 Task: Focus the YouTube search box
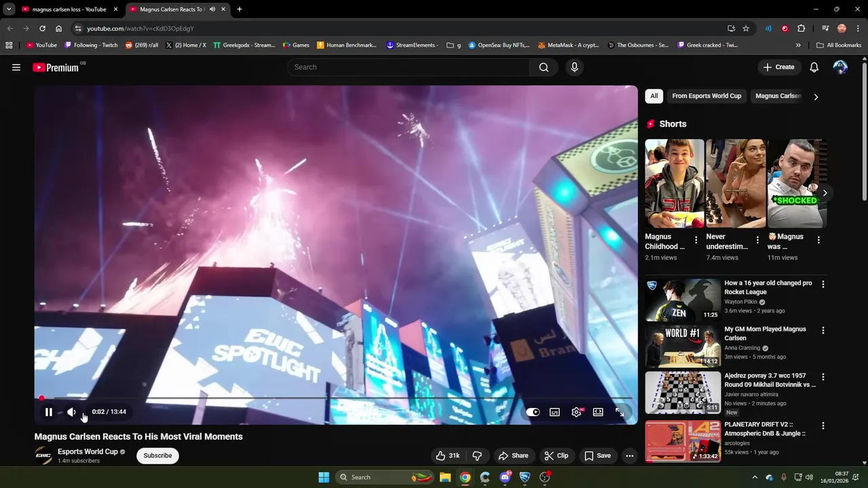(x=408, y=67)
